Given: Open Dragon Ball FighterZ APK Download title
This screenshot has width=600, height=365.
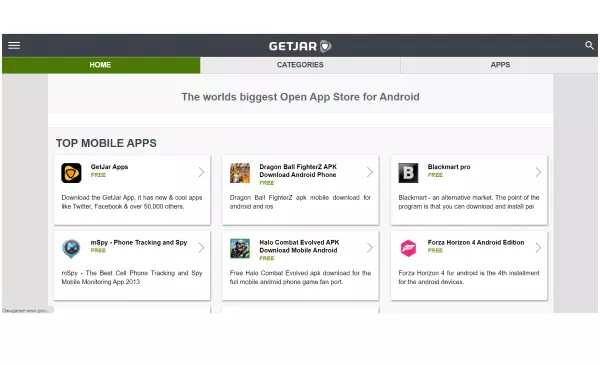Looking at the screenshot, I should click(x=298, y=171).
